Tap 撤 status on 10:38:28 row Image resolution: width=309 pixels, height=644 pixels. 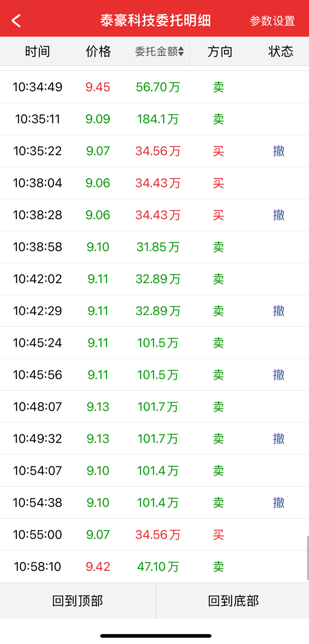[279, 215]
